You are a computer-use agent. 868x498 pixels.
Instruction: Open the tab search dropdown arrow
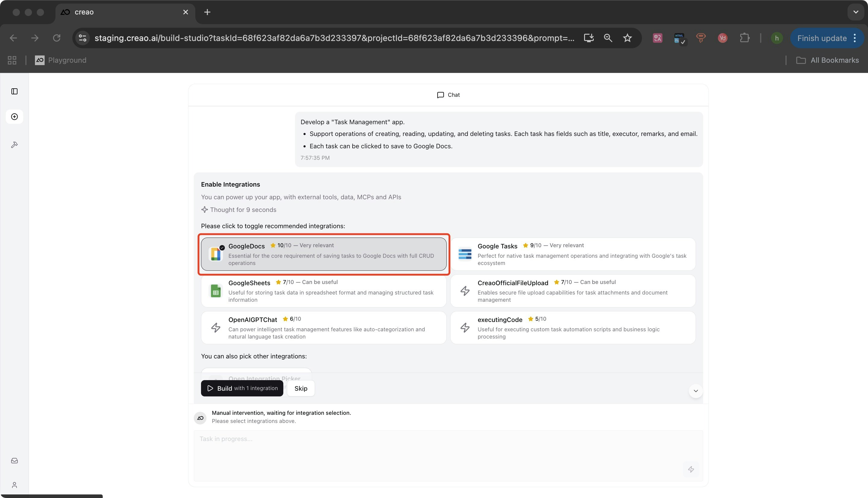point(856,12)
